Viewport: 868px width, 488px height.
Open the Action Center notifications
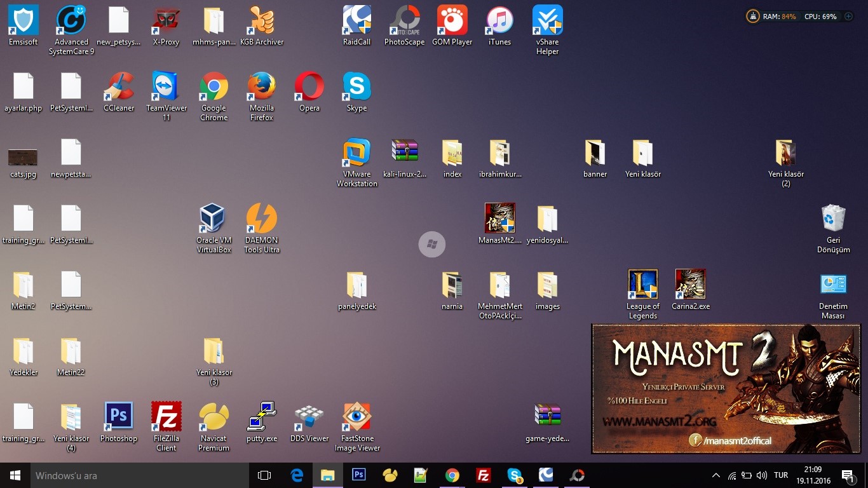848,475
